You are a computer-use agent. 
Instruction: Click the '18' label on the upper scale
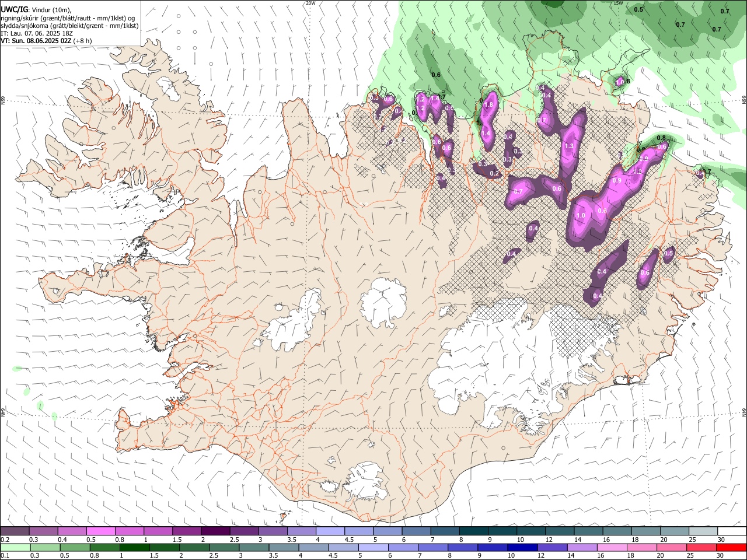pos(635,540)
